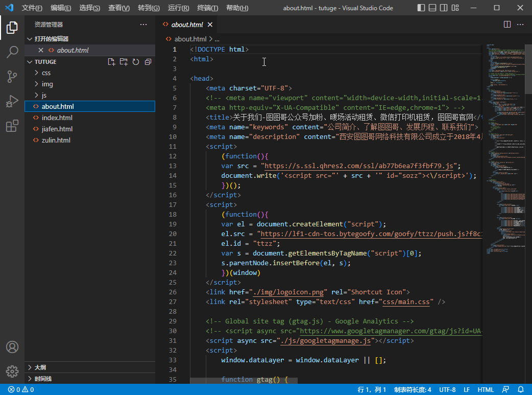Image resolution: width=532 pixels, height=395 pixels.
Task: Open the Search view in activity bar
Action: coord(12,52)
